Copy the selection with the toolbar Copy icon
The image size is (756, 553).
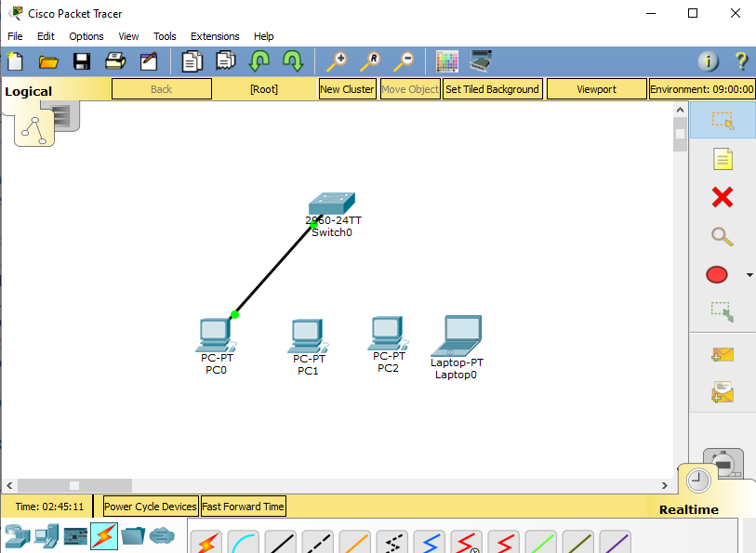(192, 61)
